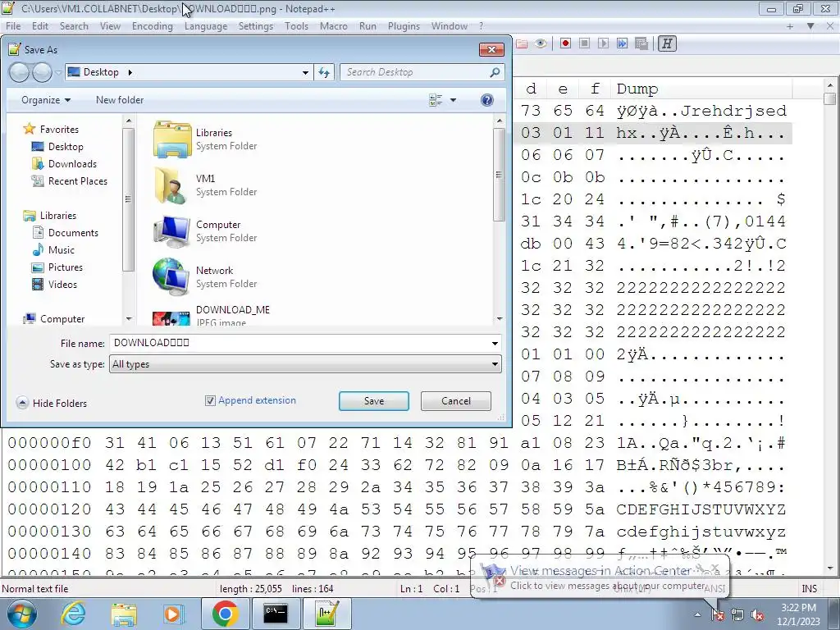Collapse the folder pane via Hide Folders
Image resolution: width=840 pixels, height=630 pixels.
[x=52, y=403]
